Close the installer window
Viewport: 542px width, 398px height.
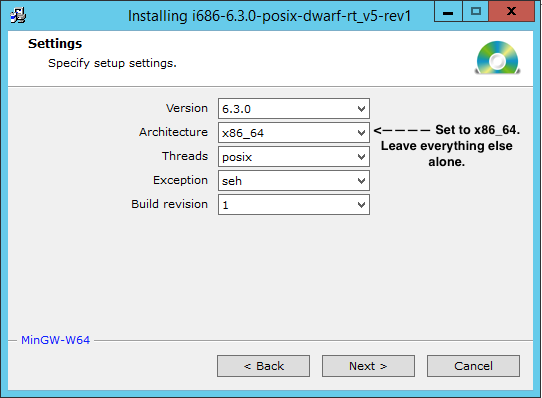[511, 12]
